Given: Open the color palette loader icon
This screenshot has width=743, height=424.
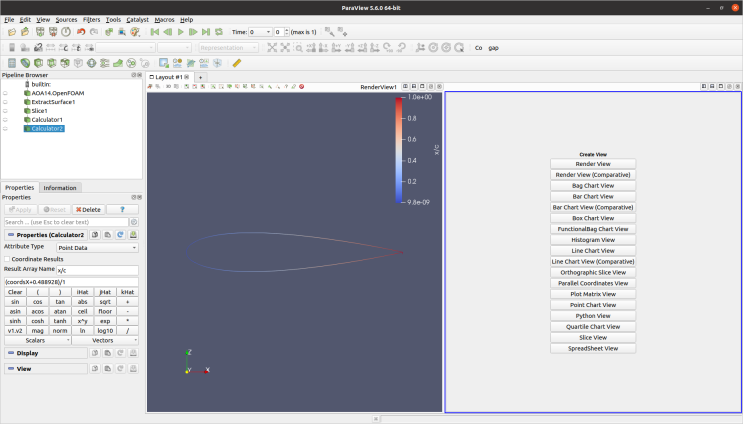Looking at the screenshot, I should [135, 32].
